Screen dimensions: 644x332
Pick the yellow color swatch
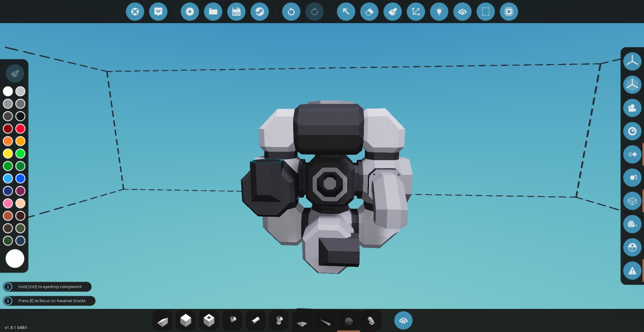tap(8, 153)
